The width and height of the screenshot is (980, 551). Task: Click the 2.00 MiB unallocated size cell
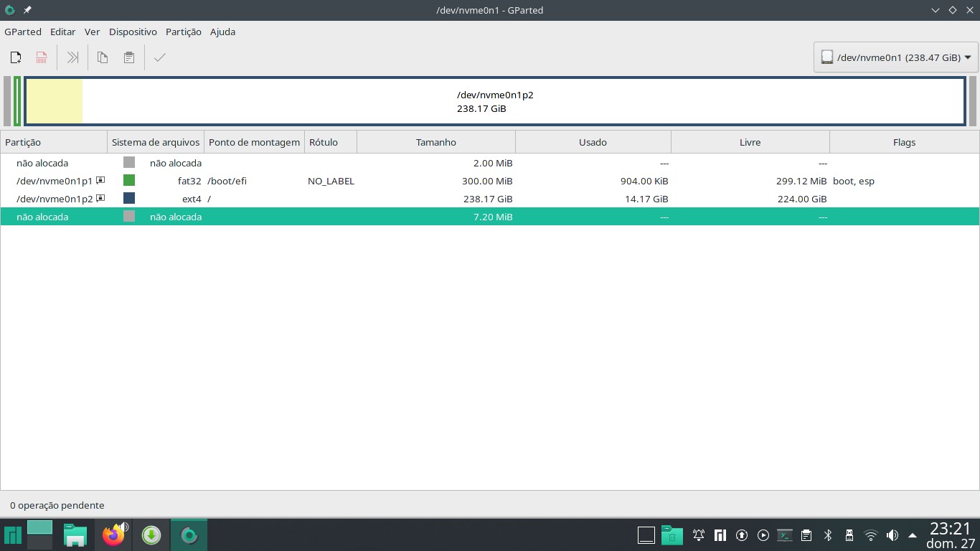point(494,163)
